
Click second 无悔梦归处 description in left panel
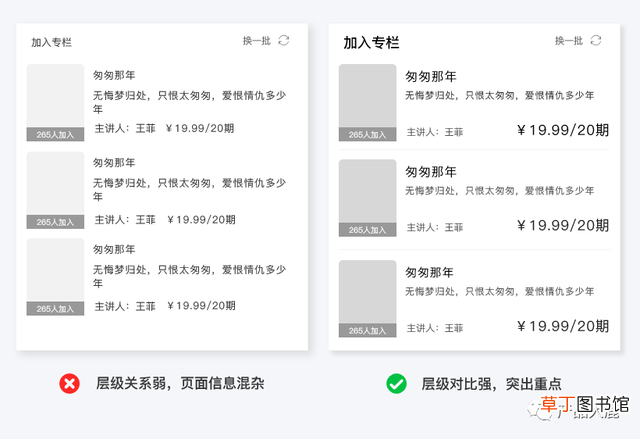click(x=189, y=189)
